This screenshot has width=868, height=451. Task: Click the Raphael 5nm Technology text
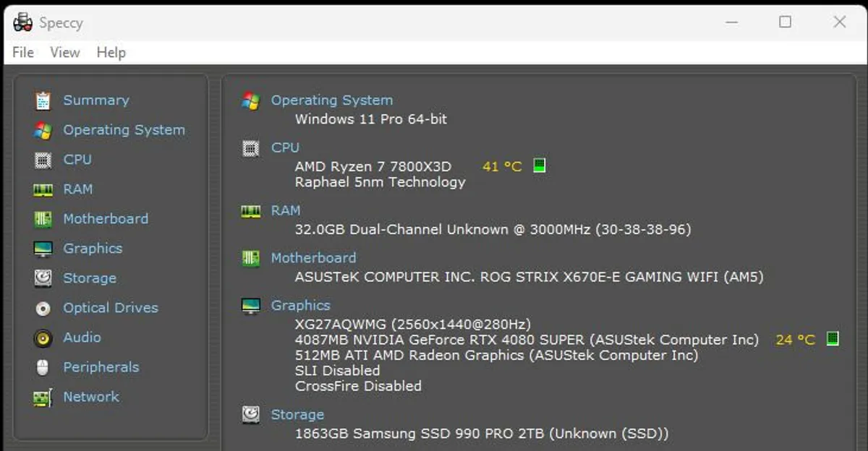[380, 182]
